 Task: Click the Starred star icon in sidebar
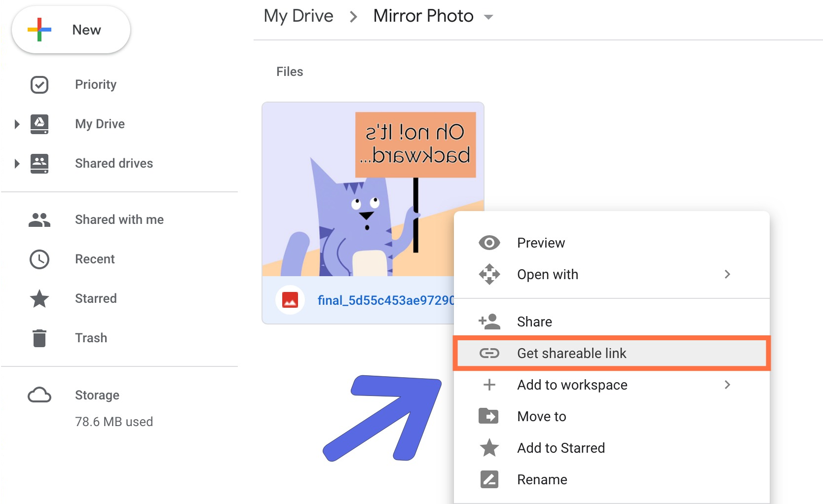pos(39,299)
